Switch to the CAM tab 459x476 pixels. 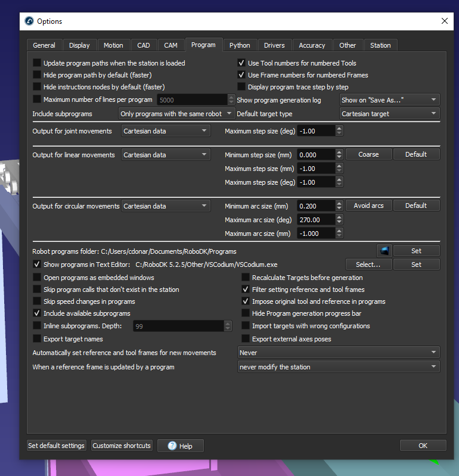(170, 45)
